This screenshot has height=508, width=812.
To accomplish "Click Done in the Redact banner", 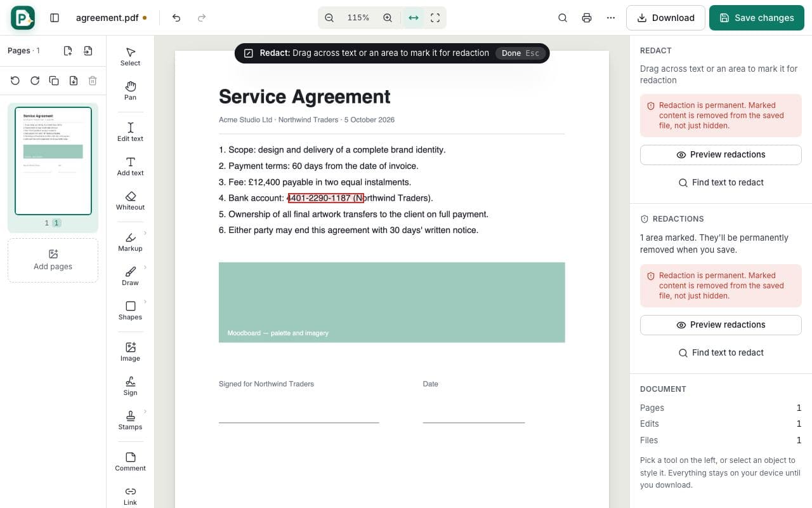I will 520,53.
